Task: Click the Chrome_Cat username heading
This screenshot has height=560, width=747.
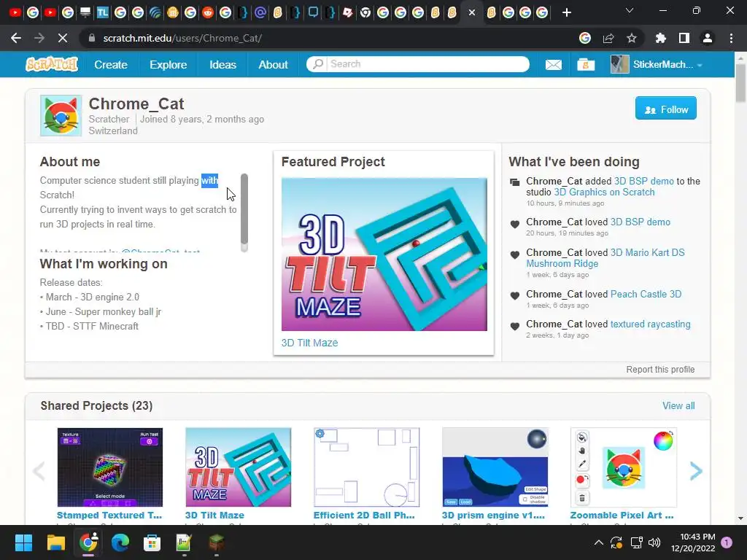Action: [136, 104]
